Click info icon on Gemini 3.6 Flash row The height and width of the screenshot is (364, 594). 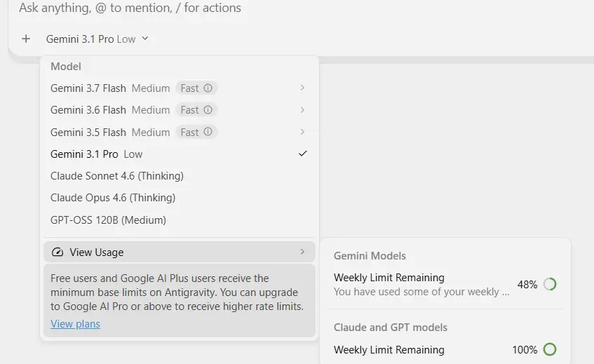point(208,110)
